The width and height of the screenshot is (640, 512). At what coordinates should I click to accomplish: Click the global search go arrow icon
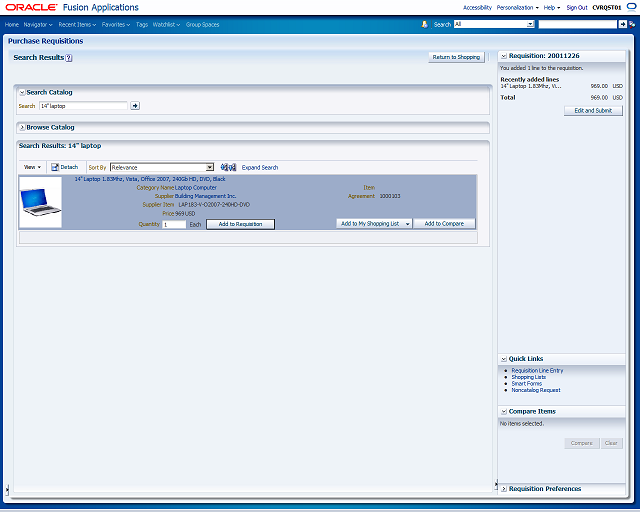(x=622, y=24)
